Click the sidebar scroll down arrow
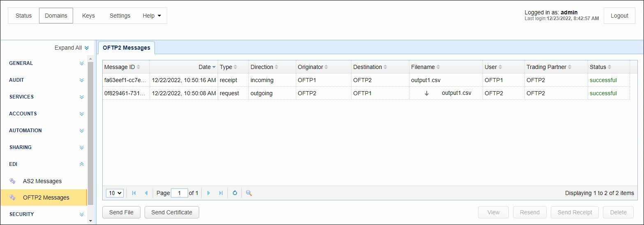The image size is (644, 225). click(x=90, y=221)
